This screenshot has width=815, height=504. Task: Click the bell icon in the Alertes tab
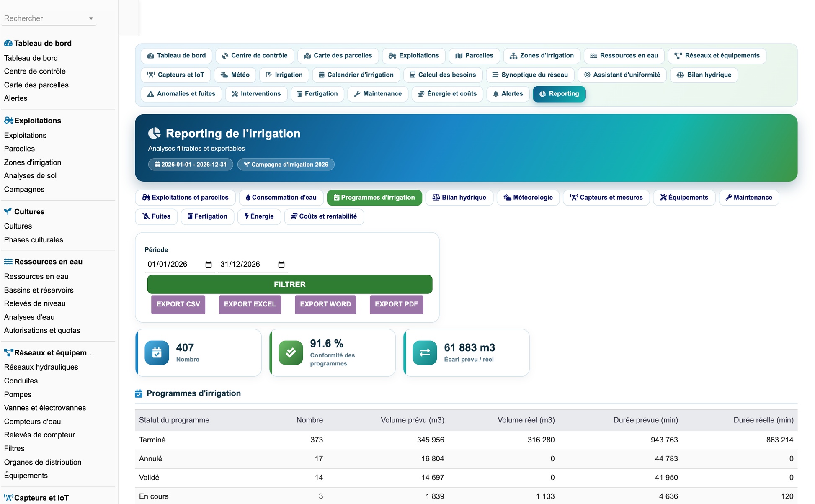pos(496,94)
